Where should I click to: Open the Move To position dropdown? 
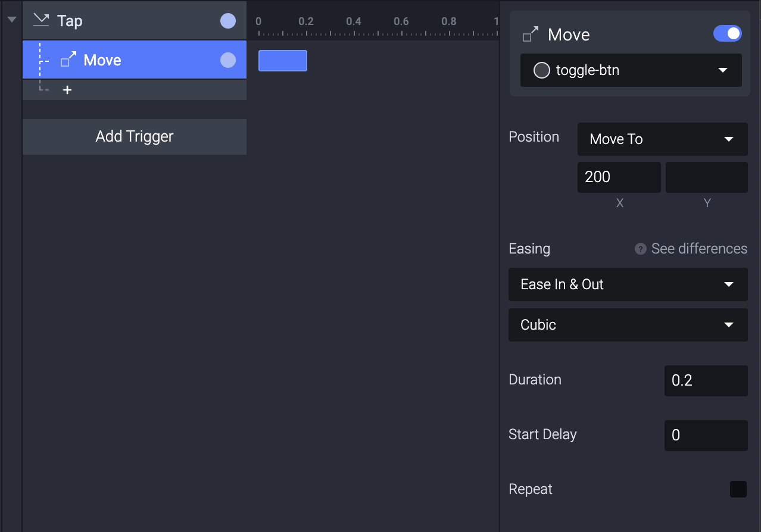coord(662,139)
